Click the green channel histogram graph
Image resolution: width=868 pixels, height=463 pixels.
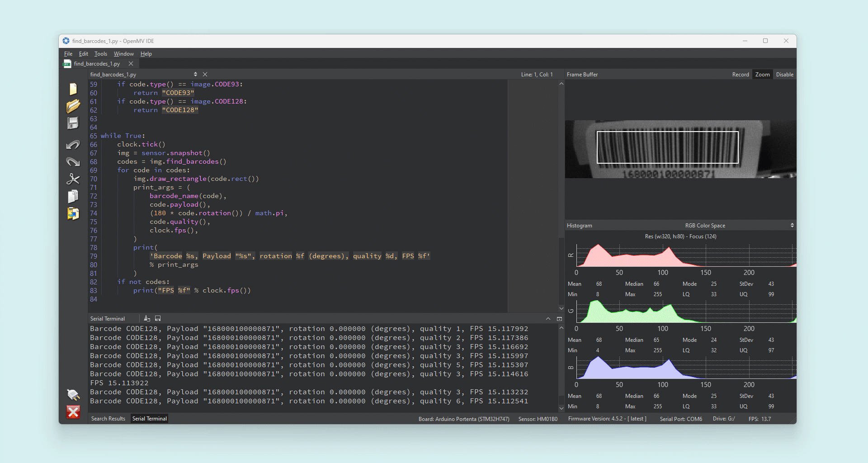[686, 311]
